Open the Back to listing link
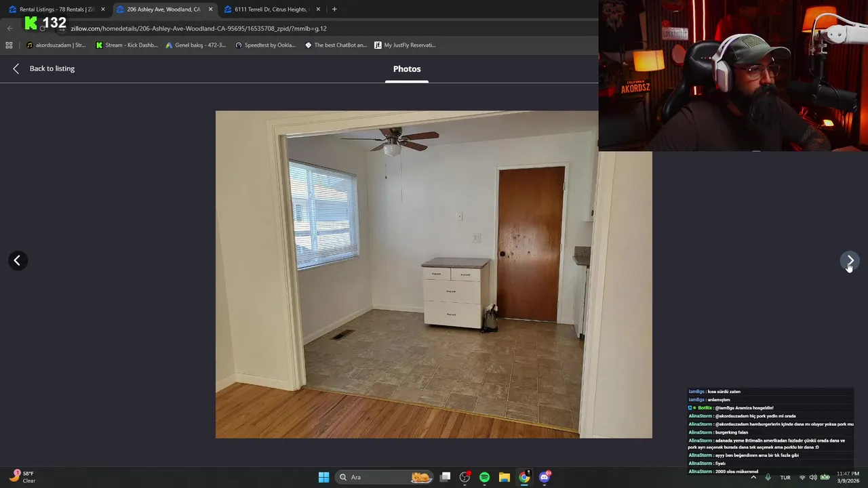Image resolution: width=868 pixels, height=488 pixels. (x=52, y=68)
